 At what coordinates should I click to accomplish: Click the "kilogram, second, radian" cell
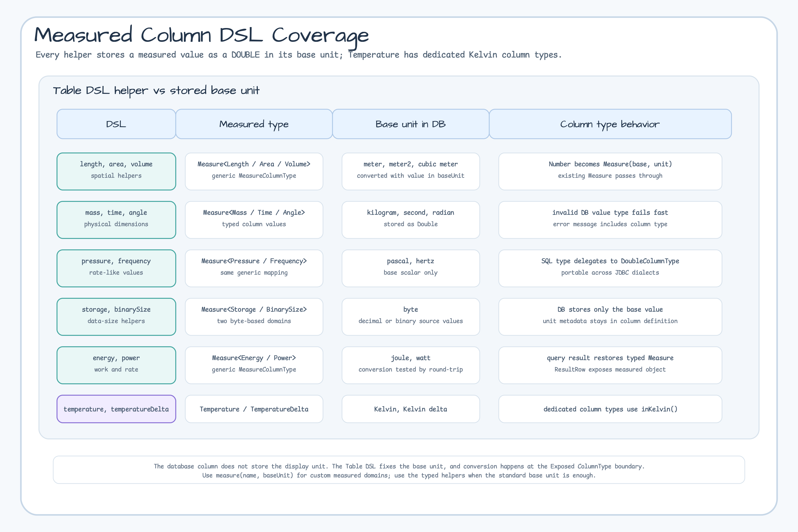coord(411,220)
